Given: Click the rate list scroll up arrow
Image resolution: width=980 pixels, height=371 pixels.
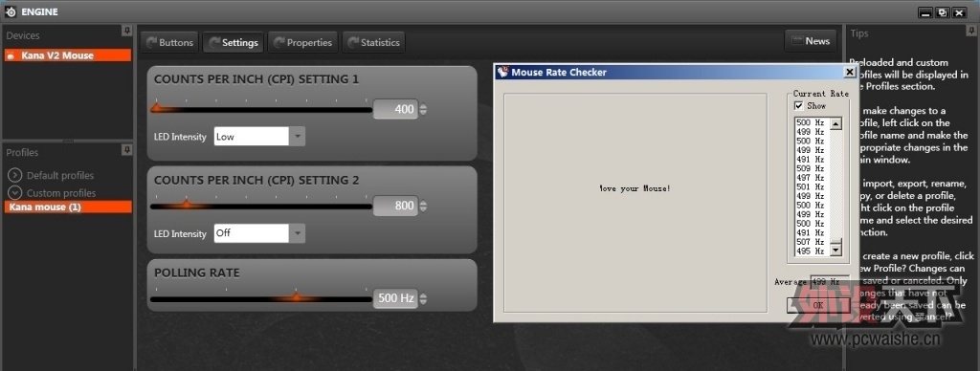Looking at the screenshot, I should (x=835, y=123).
